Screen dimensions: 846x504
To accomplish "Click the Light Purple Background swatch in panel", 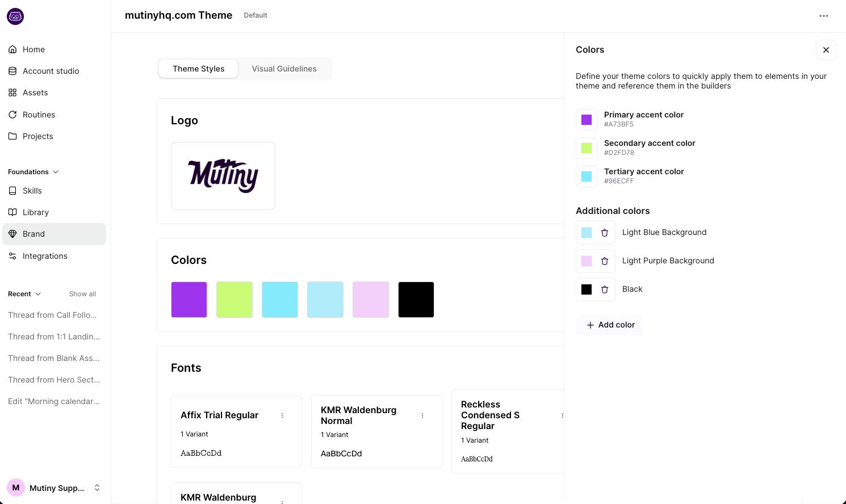I will (587, 261).
